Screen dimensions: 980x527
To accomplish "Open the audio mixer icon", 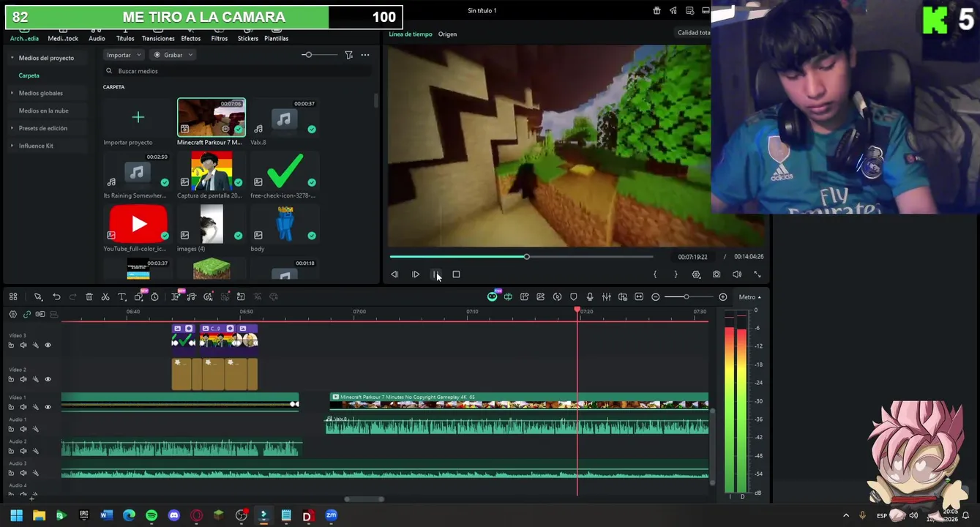I will pyautogui.click(x=606, y=296).
